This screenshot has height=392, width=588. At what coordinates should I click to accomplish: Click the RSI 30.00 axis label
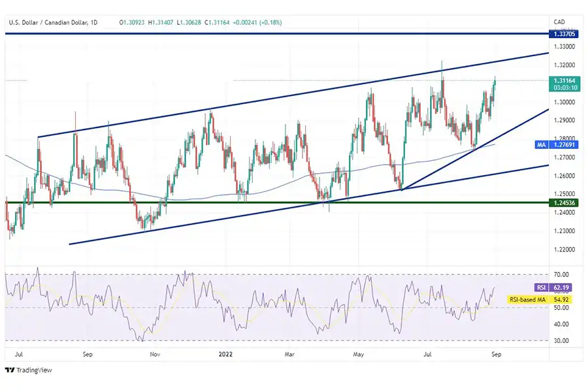point(561,340)
